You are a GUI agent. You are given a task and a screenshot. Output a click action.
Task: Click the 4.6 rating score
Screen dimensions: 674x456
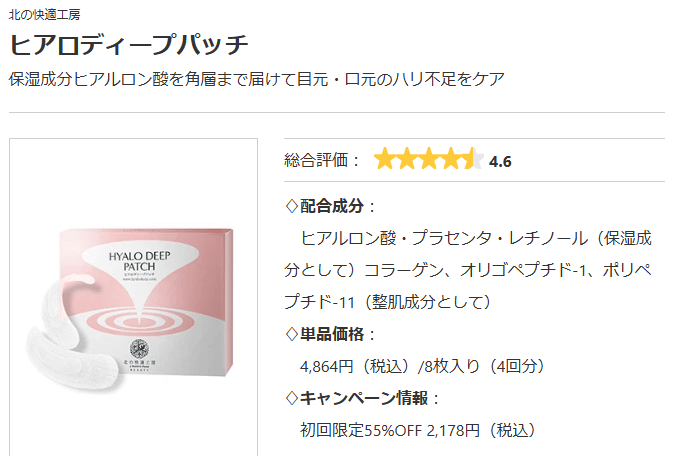coord(501,161)
